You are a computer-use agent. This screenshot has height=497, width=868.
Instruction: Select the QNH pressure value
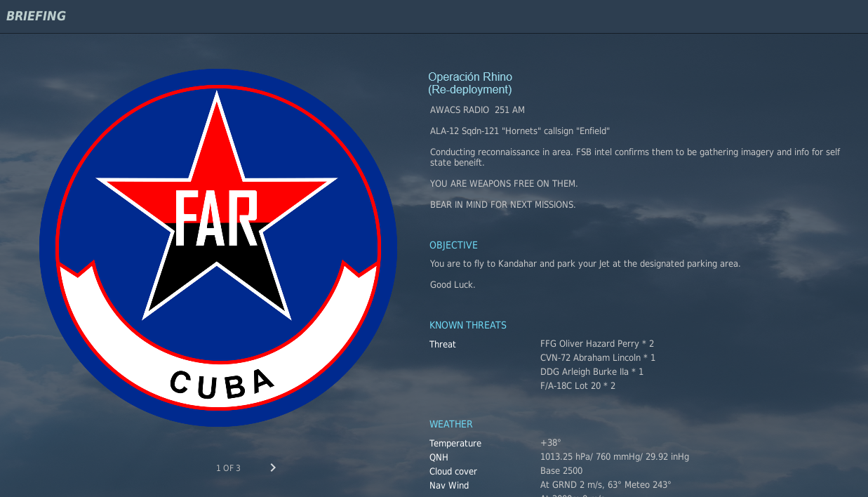coord(614,457)
